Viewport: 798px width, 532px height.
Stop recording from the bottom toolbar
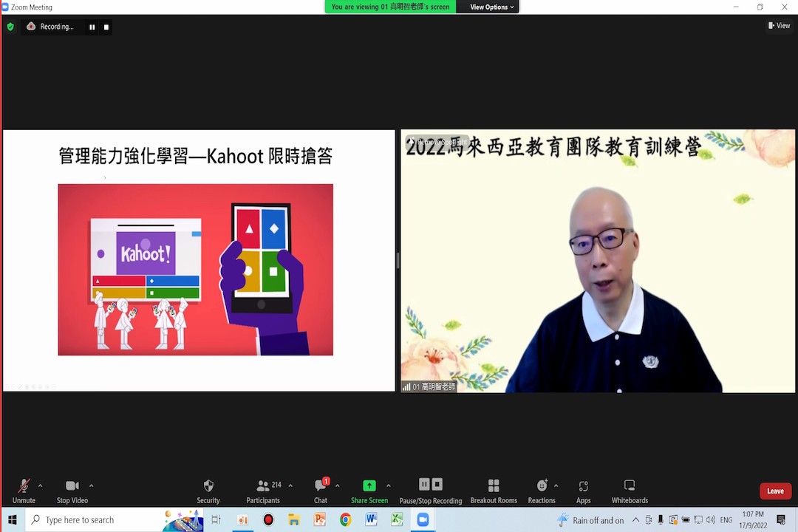437,484
